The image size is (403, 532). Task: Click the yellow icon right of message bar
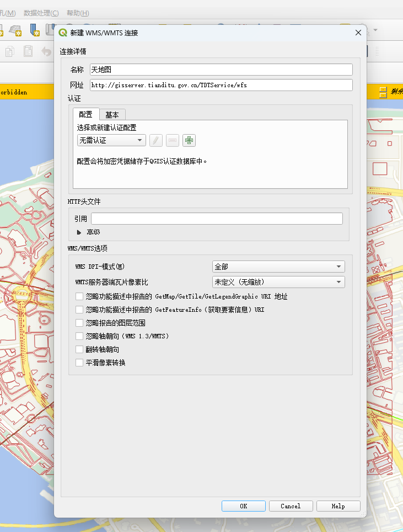click(383, 92)
